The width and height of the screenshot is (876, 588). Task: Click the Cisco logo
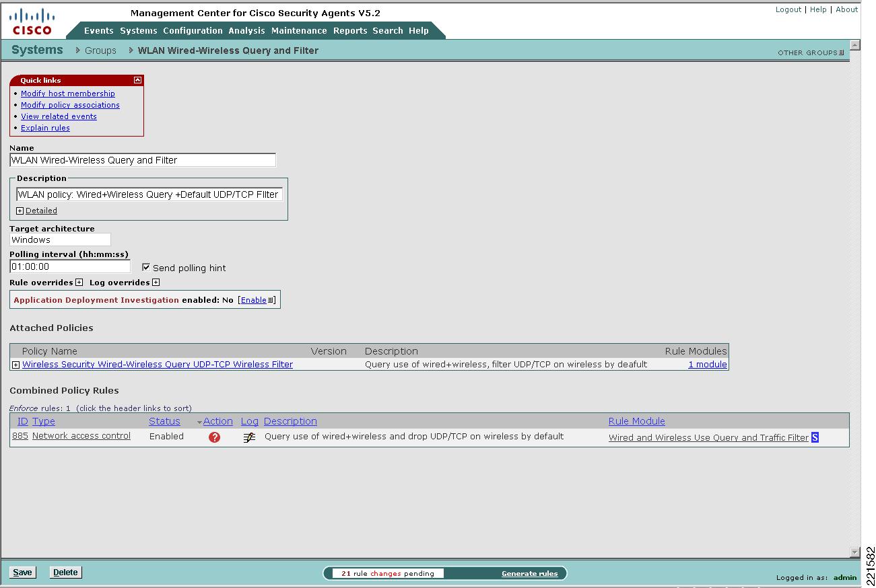pyautogui.click(x=32, y=21)
